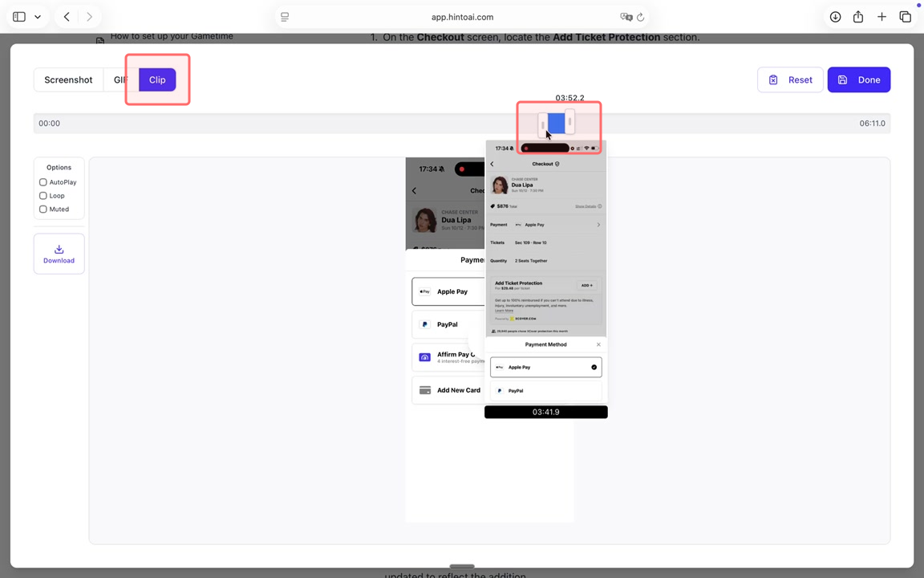The height and width of the screenshot is (578, 924).
Task: Click the app.hintoai.com address bar
Action: [462, 17]
